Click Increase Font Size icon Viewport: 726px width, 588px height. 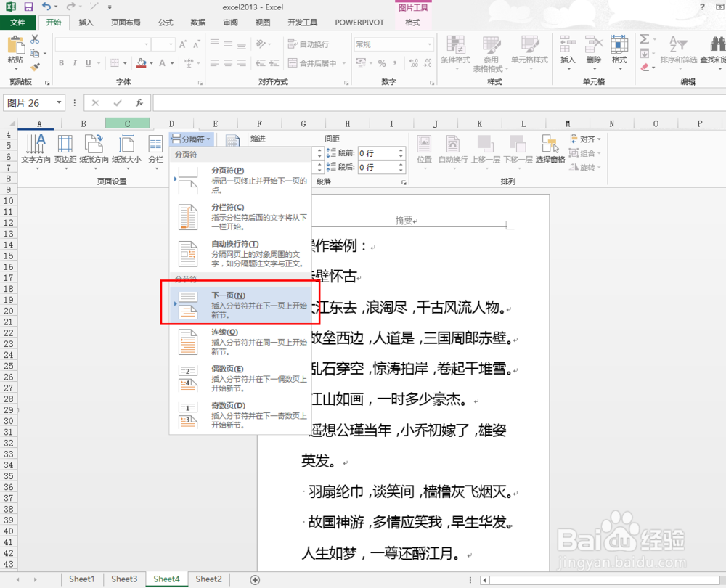click(x=183, y=44)
